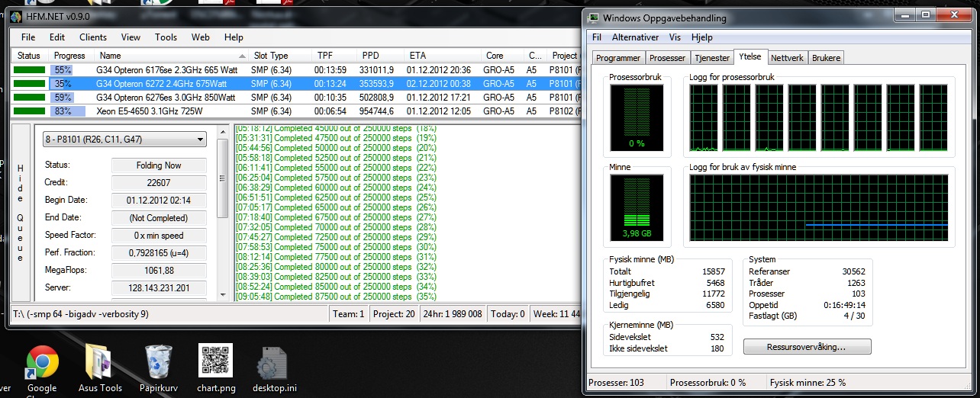Click the queue panel vertical scrollbar thumb
Viewport: 980px width, 398px height.
tap(223, 177)
